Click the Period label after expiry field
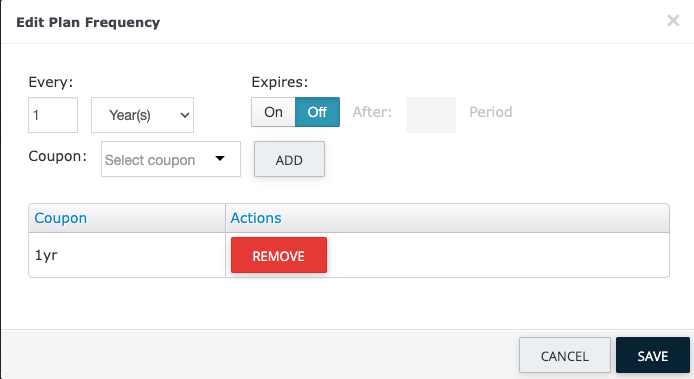The height and width of the screenshot is (379, 694). tap(491, 112)
